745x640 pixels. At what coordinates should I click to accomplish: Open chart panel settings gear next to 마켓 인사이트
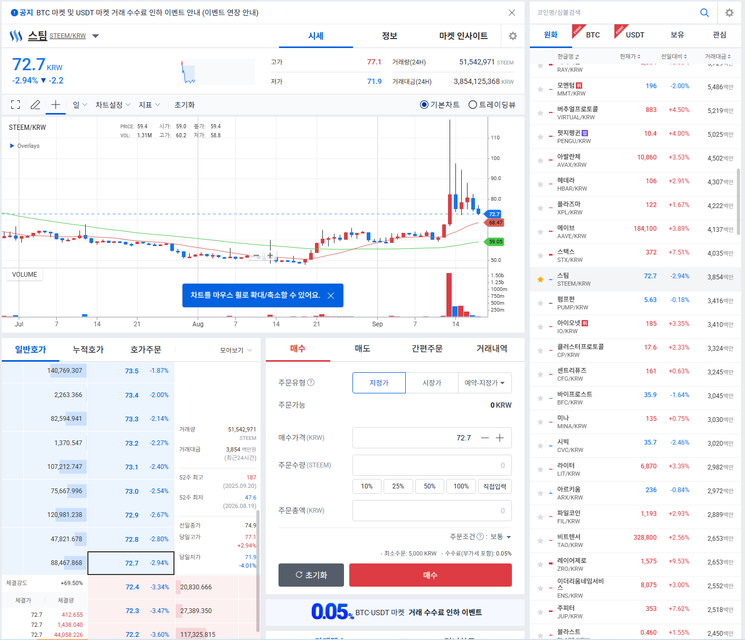coord(513,36)
